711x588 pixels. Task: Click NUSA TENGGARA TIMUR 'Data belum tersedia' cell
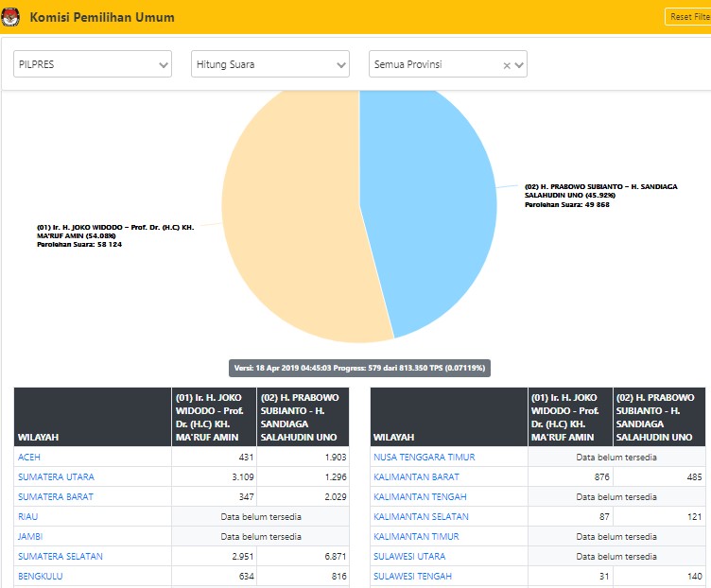[616, 457]
